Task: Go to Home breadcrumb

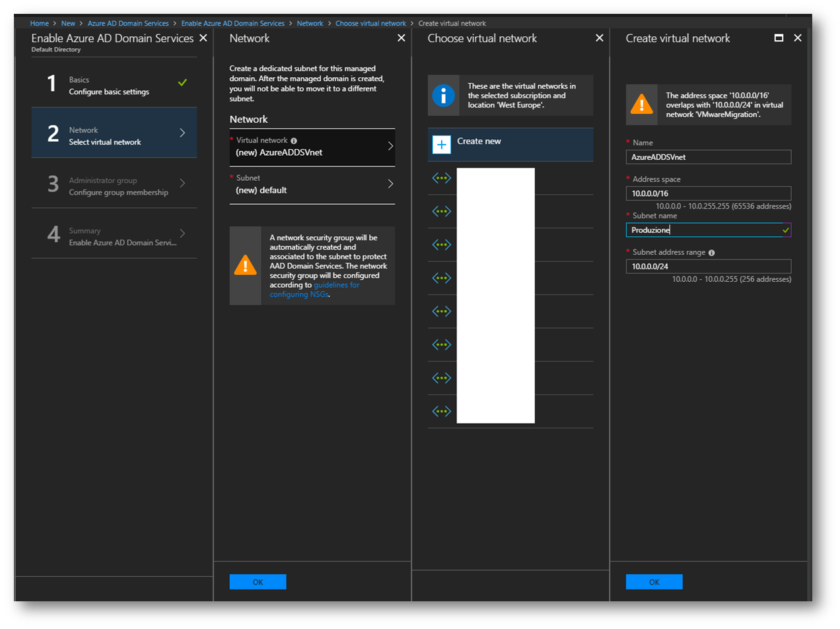Action: click(40, 24)
